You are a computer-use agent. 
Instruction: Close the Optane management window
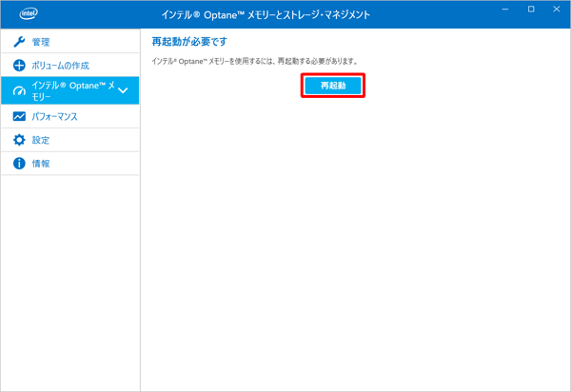557,10
